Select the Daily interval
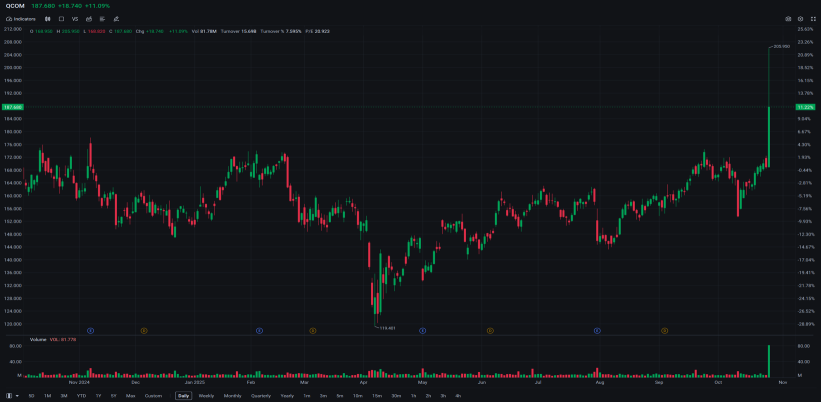The width and height of the screenshot is (821, 402). click(x=183, y=396)
